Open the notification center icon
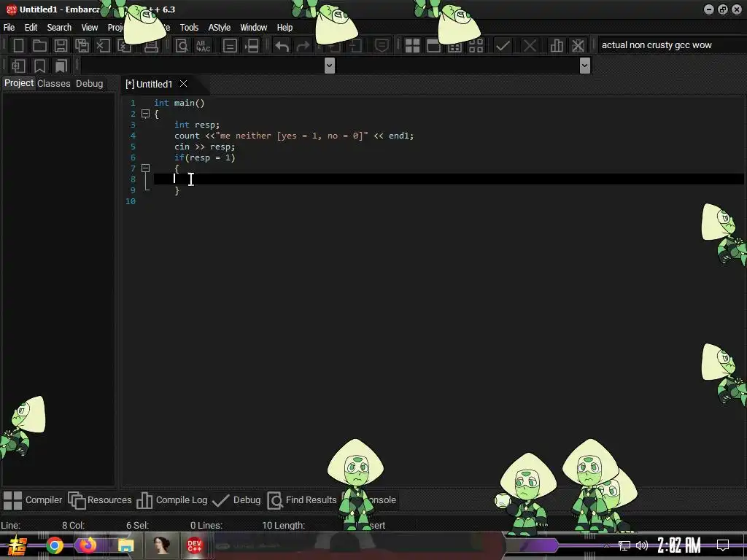747x560 pixels. coord(723,545)
